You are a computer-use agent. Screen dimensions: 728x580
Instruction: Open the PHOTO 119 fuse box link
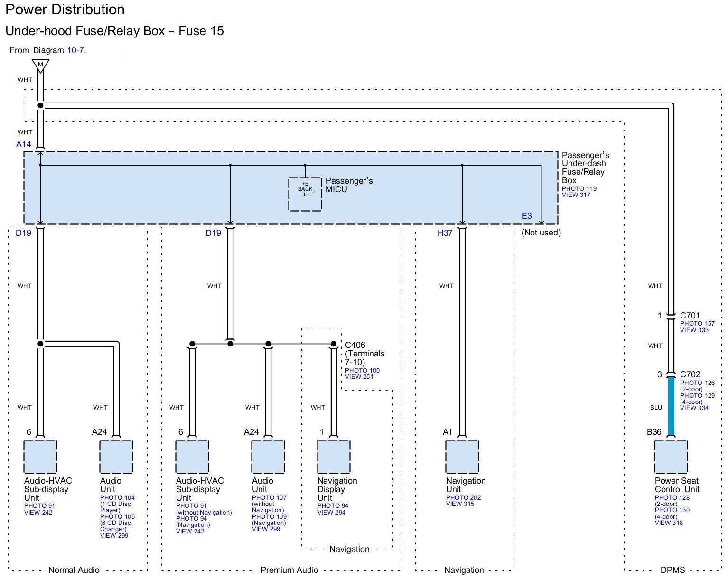[579, 188]
